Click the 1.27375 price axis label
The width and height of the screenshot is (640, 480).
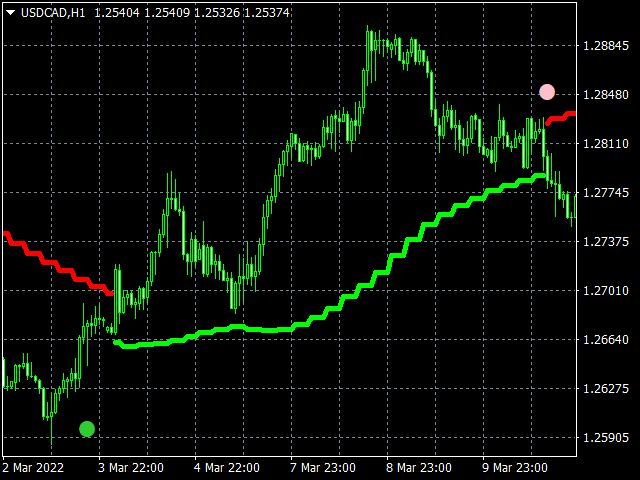tap(606, 242)
